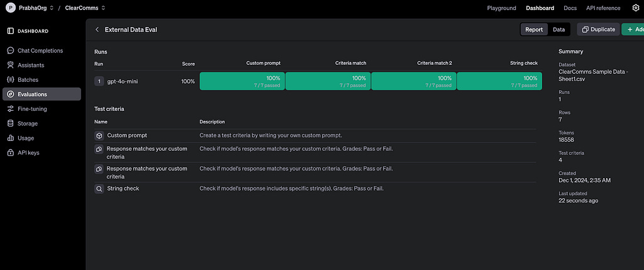Screen dimensions: 644x270
Task: Switch to the Data tab
Action: pyautogui.click(x=558, y=30)
